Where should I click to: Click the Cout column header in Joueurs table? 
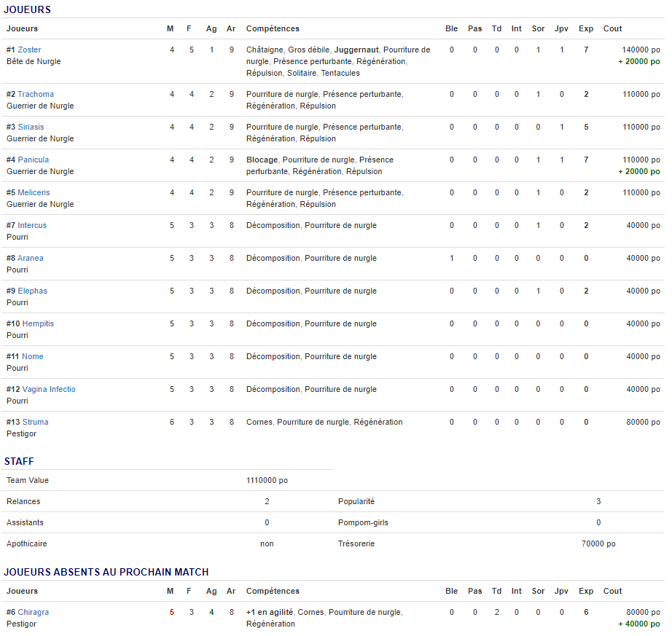pos(612,28)
